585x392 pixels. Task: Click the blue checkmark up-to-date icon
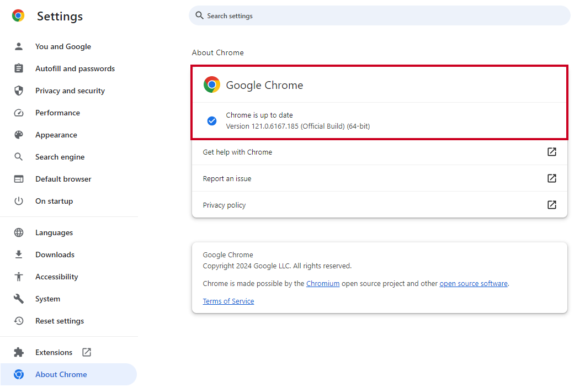(212, 120)
